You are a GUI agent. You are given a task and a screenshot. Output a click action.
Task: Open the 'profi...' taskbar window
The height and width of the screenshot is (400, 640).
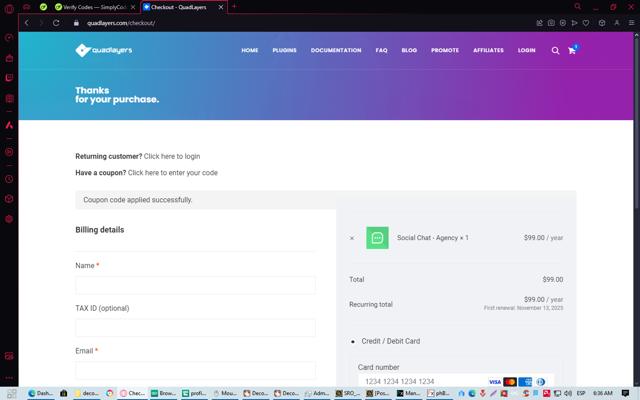coord(195,393)
